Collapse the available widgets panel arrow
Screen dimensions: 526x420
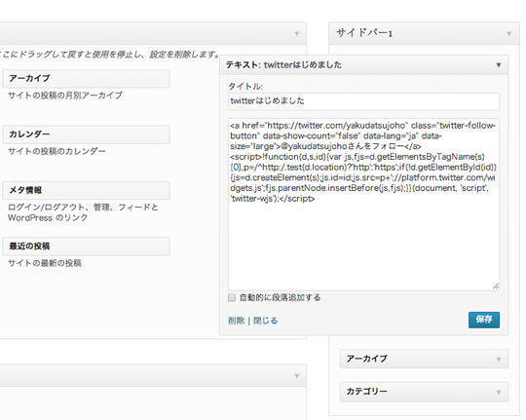(x=296, y=33)
